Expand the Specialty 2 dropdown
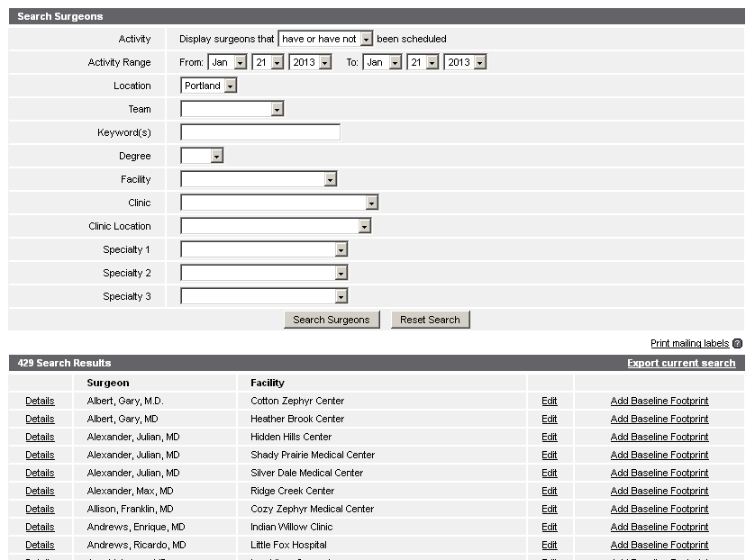The width and height of the screenshot is (755, 560). [264, 274]
